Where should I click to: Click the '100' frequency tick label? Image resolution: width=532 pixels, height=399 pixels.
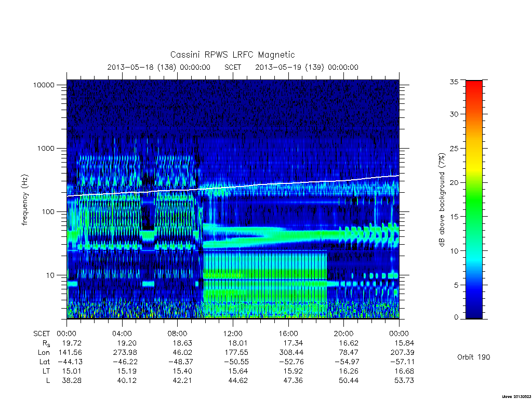pyautogui.click(x=48, y=212)
